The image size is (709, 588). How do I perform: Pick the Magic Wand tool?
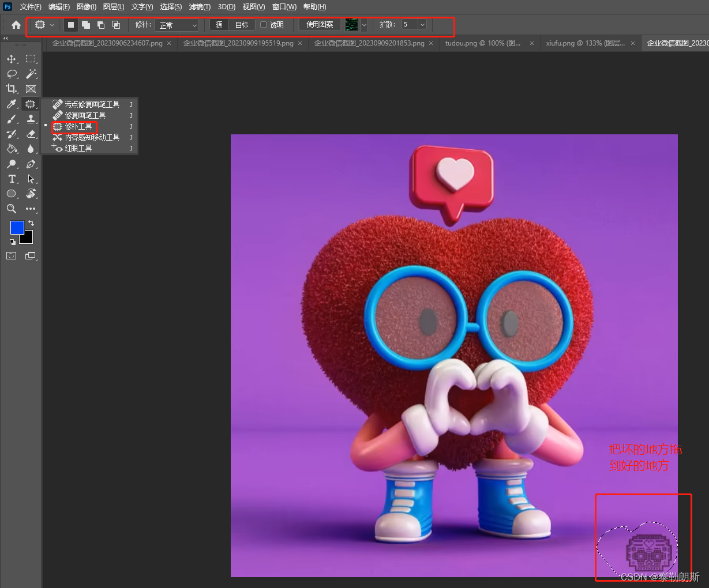[x=31, y=74]
